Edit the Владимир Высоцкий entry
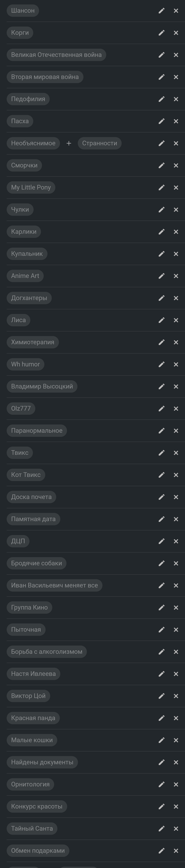Viewport: 185px width, 868px height. click(161, 386)
